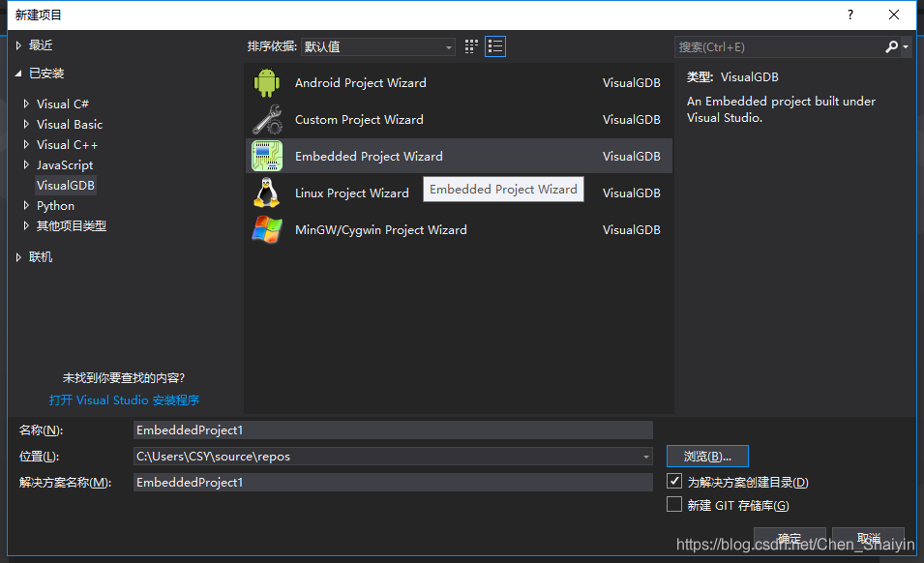This screenshot has width=924, height=563.
Task: Close the new project dialog
Action: coord(894,15)
